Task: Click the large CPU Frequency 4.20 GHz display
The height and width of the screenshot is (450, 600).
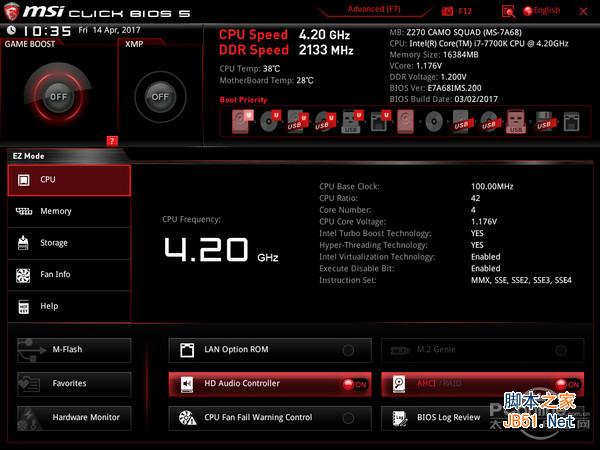Action: click(x=221, y=250)
